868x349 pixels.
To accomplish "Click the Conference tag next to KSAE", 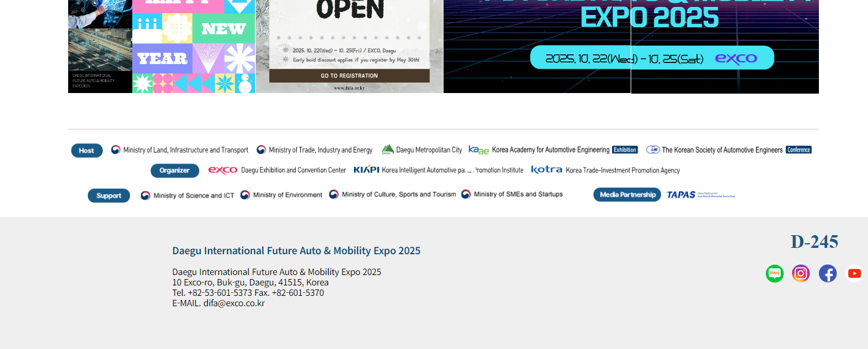I will point(799,150).
